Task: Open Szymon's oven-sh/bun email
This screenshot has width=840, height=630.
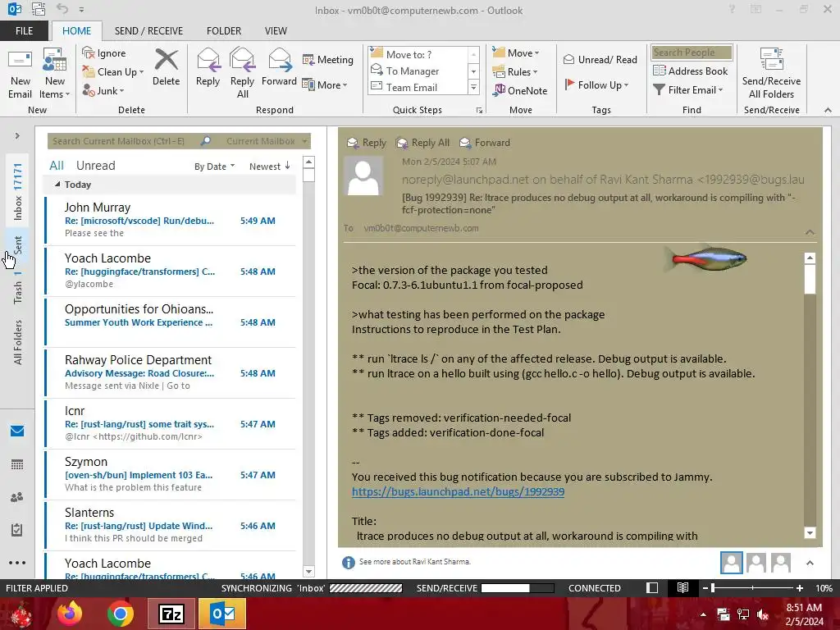Action: [171, 474]
